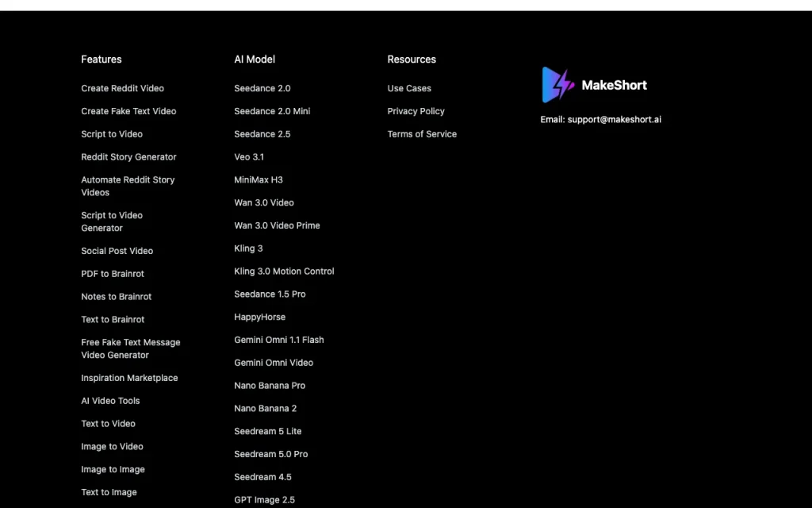812x508 pixels.
Task: Open Seedance 1.5 Pro model
Action: coord(270,294)
